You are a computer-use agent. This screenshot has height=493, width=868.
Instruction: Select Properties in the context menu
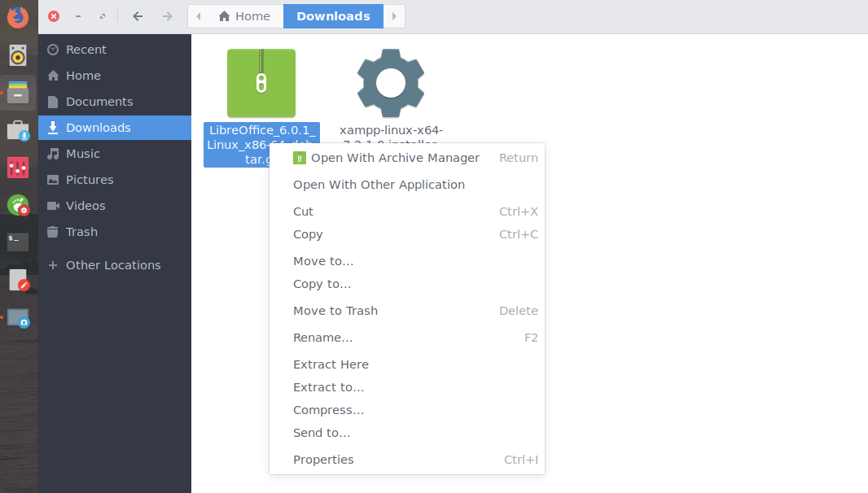pos(323,459)
